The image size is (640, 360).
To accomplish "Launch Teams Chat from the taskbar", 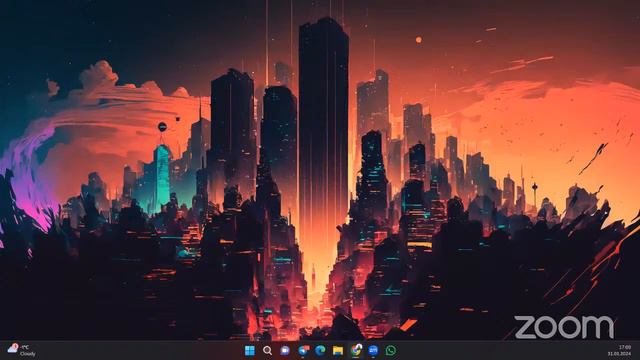I will [285, 350].
